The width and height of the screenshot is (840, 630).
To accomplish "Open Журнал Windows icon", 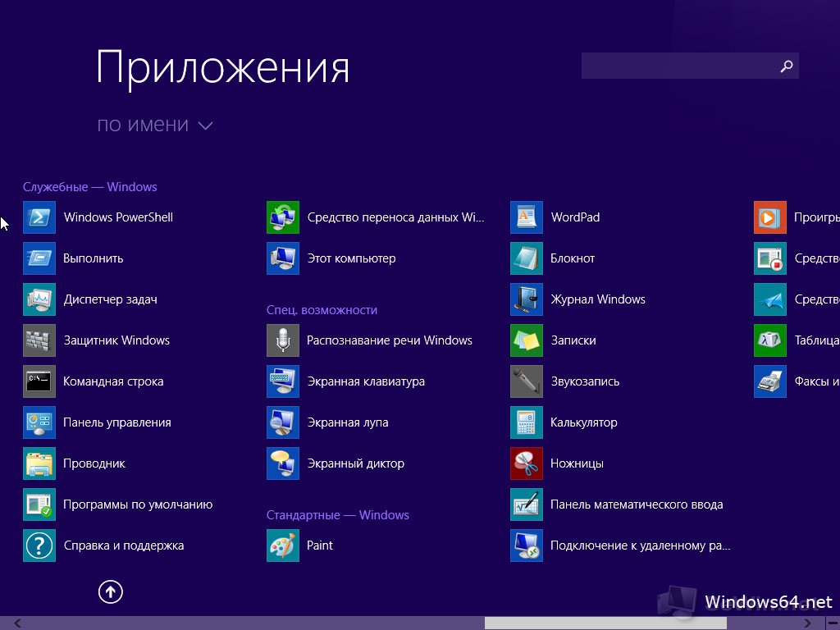I will [527, 299].
